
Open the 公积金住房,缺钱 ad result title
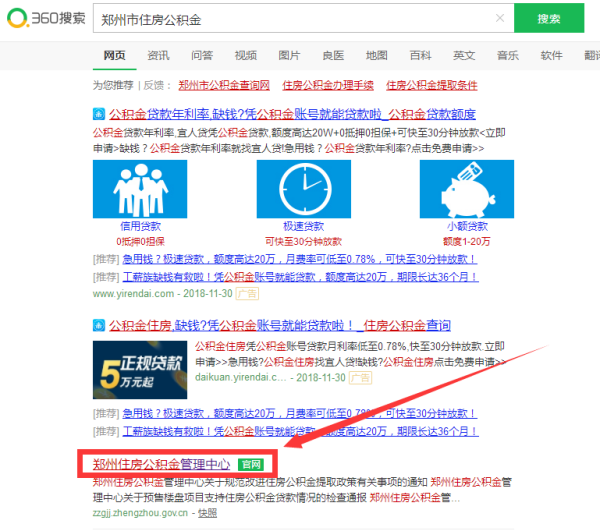coord(280,326)
